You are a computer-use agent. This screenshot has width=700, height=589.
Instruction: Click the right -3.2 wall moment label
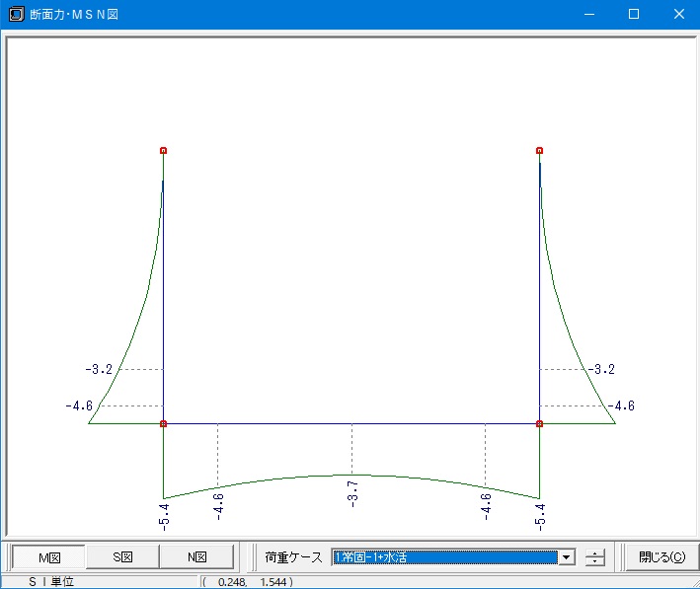[601, 369]
